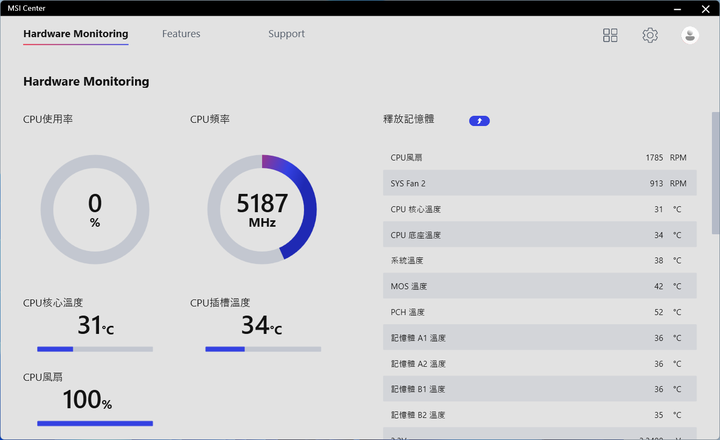Viewport: 720px width, 440px height.
Task: Click the CPU使用率 0% gauge
Action: click(95, 209)
